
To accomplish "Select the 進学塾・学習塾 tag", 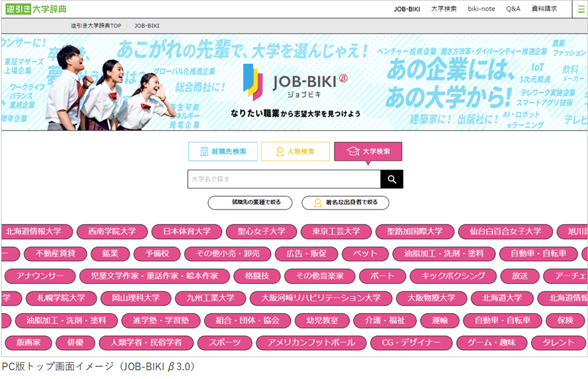I will (161, 321).
